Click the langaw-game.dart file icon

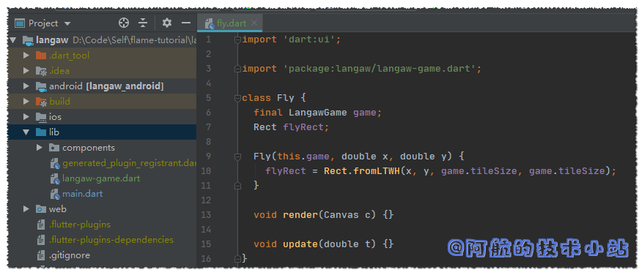click(x=55, y=178)
